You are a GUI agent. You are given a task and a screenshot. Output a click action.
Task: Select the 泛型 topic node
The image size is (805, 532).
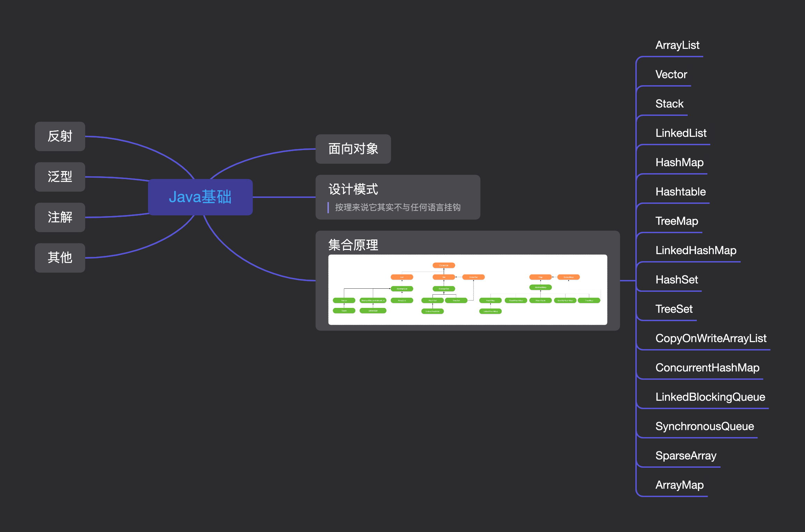(x=60, y=177)
